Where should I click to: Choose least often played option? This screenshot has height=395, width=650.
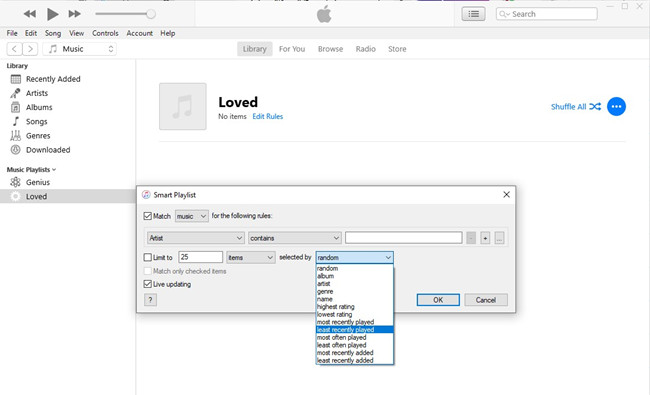(x=354, y=345)
